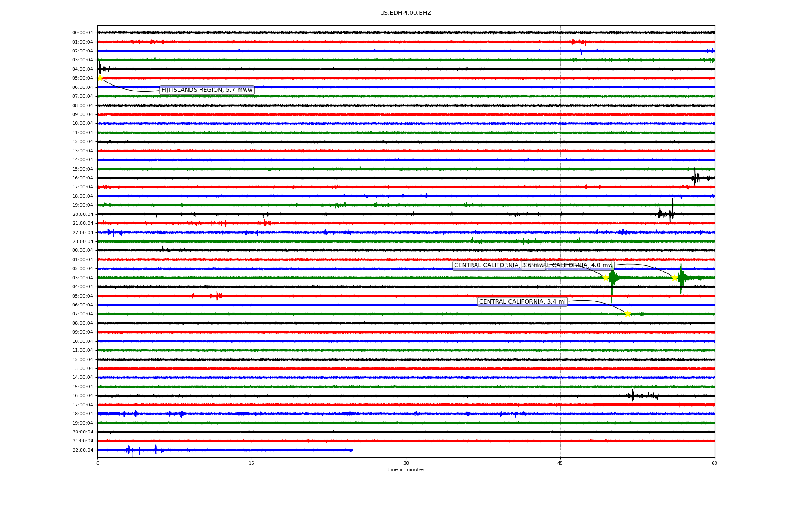Click the 45 tick label on the x-axis
Screen dimensions: 812x508
click(560, 463)
